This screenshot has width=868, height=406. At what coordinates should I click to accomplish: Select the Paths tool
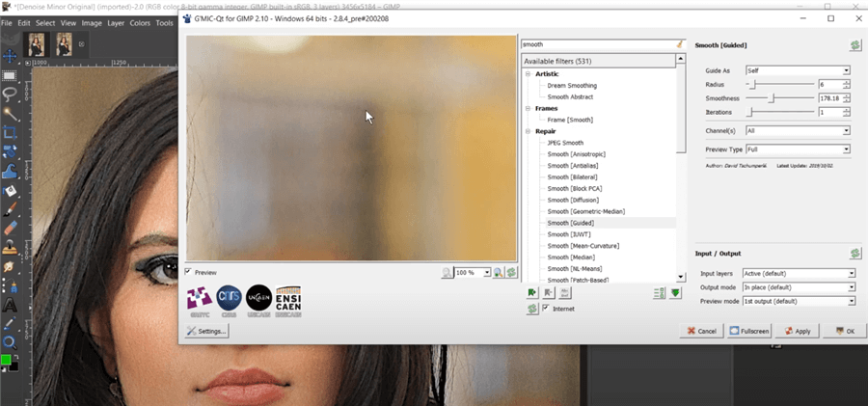click(10, 285)
